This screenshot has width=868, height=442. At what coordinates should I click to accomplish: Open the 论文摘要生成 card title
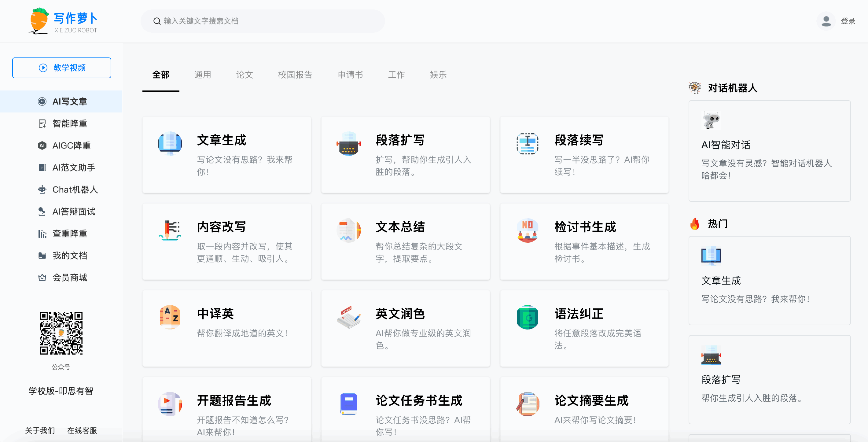pos(591,400)
